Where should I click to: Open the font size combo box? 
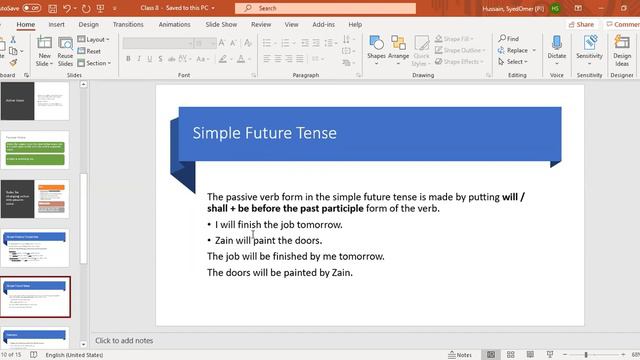coord(205,43)
